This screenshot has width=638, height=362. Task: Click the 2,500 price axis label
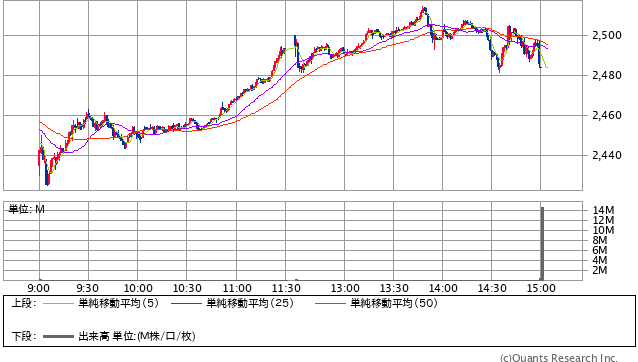click(607, 35)
